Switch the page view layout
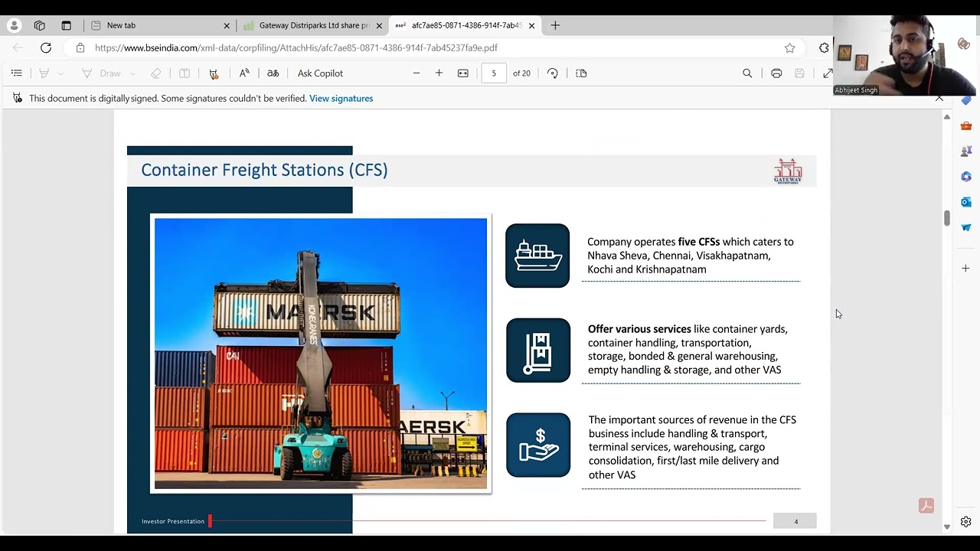Viewport: 980px width, 551px height. [x=581, y=73]
